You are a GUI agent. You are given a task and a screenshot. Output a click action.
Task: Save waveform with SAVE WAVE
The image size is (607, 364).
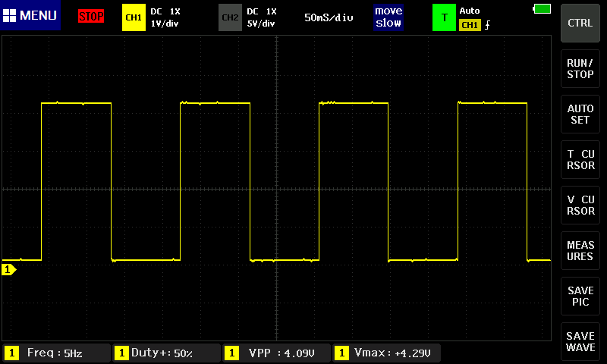[x=580, y=341]
